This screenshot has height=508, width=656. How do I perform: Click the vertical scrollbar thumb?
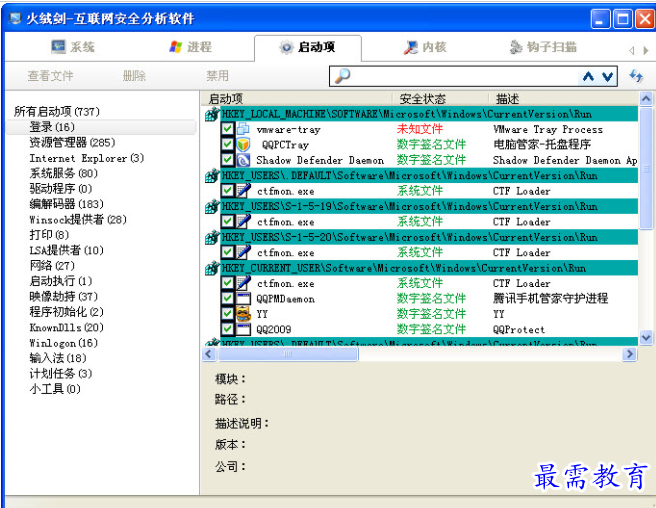[646, 167]
